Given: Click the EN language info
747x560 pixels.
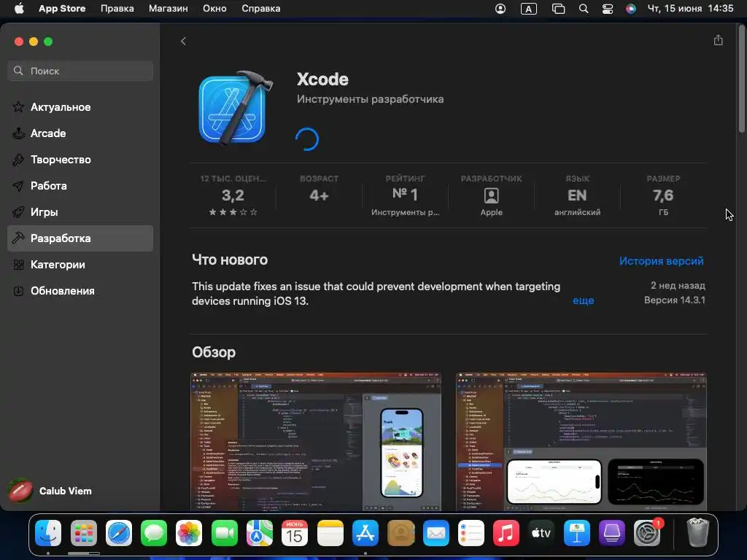Looking at the screenshot, I should 577,195.
